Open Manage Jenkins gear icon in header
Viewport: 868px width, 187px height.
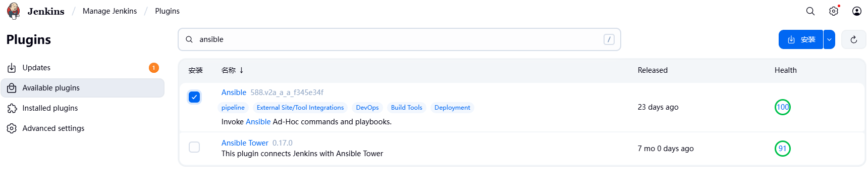pos(834,11)
